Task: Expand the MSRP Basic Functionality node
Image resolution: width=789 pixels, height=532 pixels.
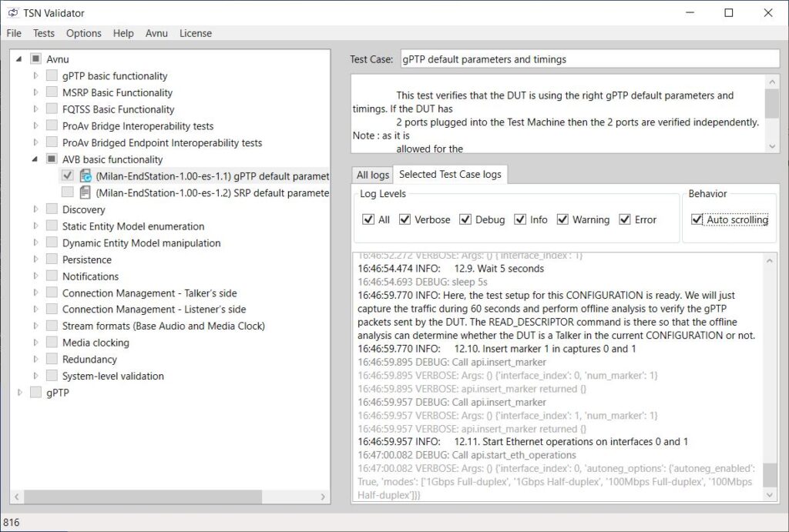Action: point(35,92)
